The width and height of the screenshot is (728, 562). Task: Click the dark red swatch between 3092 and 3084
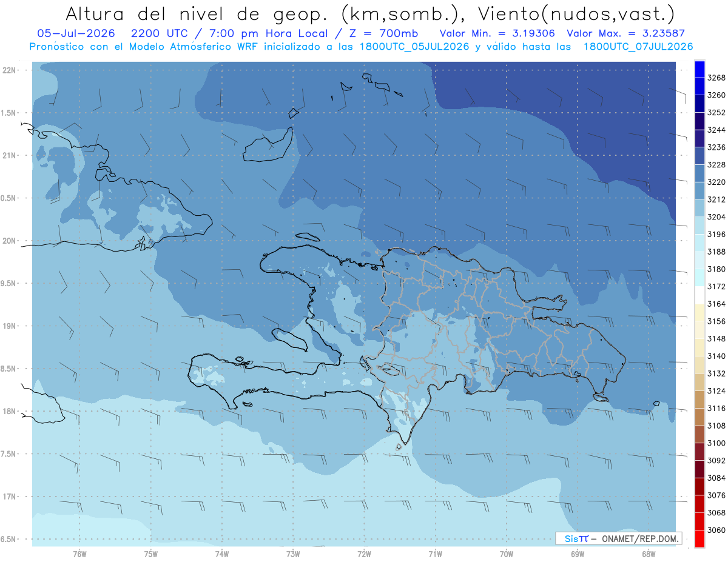pos(699,469)
